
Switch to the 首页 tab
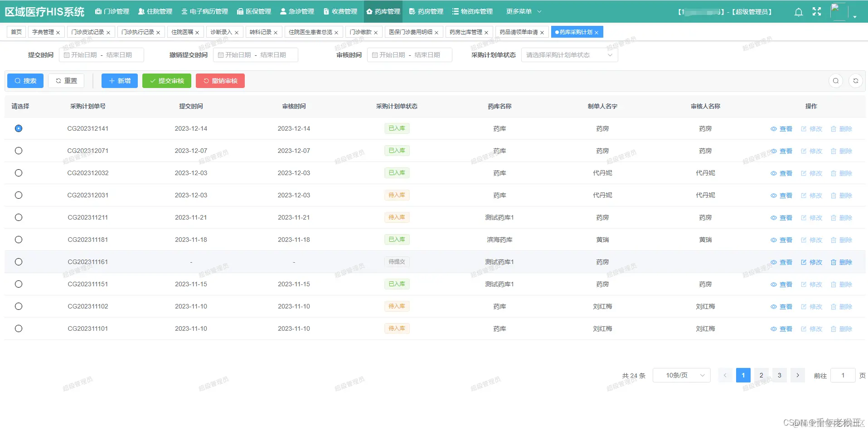[16, 32]
